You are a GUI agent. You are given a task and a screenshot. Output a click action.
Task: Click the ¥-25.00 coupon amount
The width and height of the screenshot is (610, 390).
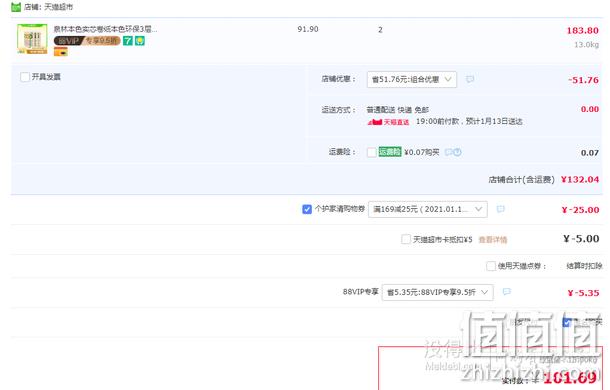tap(580, 210)
